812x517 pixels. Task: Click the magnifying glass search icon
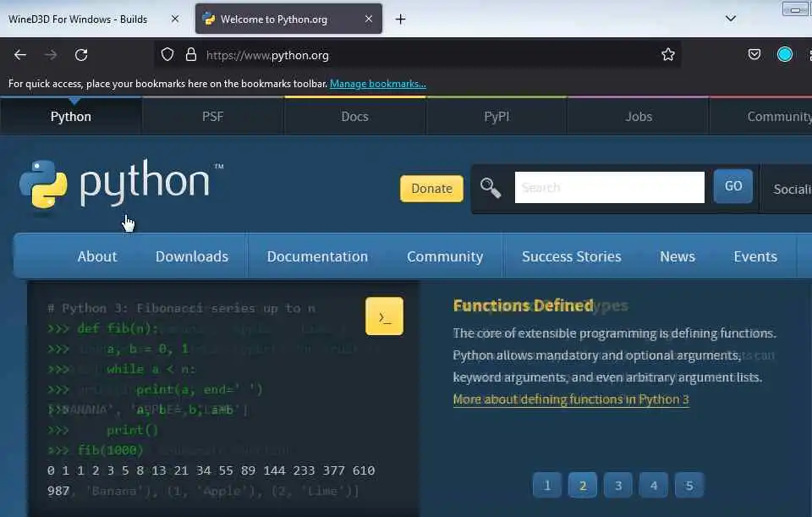(491, 188)
